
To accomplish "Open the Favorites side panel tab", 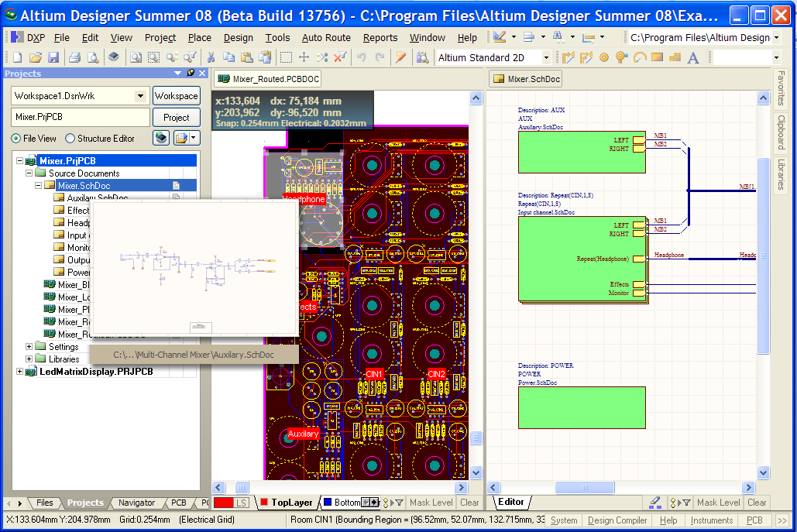I will 782,88.
